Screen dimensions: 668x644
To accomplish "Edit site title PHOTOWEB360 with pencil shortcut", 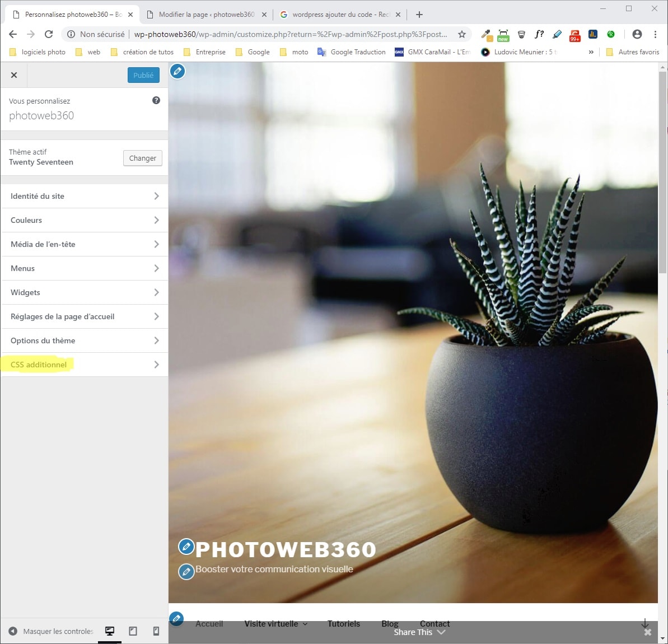I will pos(186,547).
